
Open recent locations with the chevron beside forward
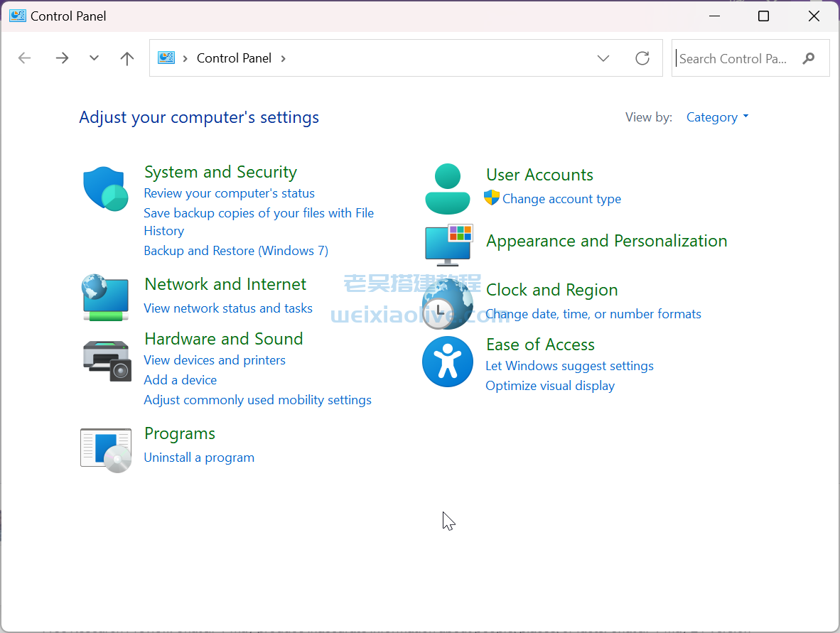tap(94, 58)
